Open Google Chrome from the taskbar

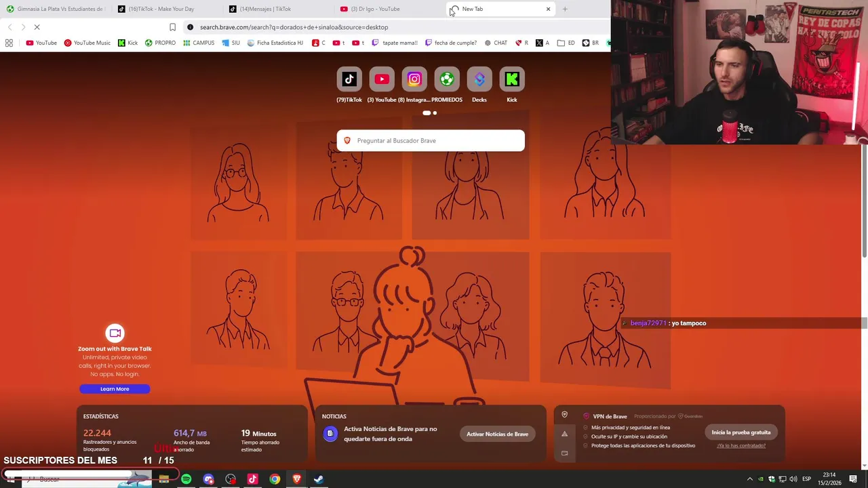pyautogui.click(x=275, y=479)
